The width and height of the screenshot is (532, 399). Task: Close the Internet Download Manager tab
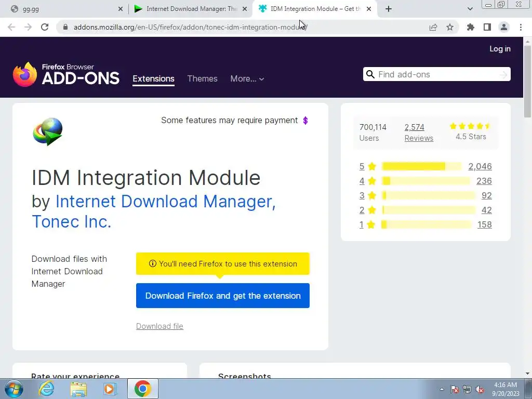pyautogui.click(x=245, y=9)
